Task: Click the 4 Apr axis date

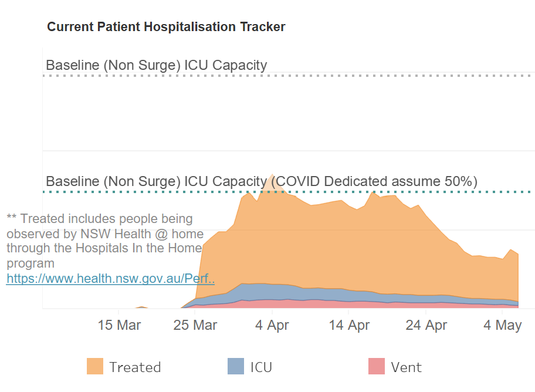Action: [x=272, y=325]
